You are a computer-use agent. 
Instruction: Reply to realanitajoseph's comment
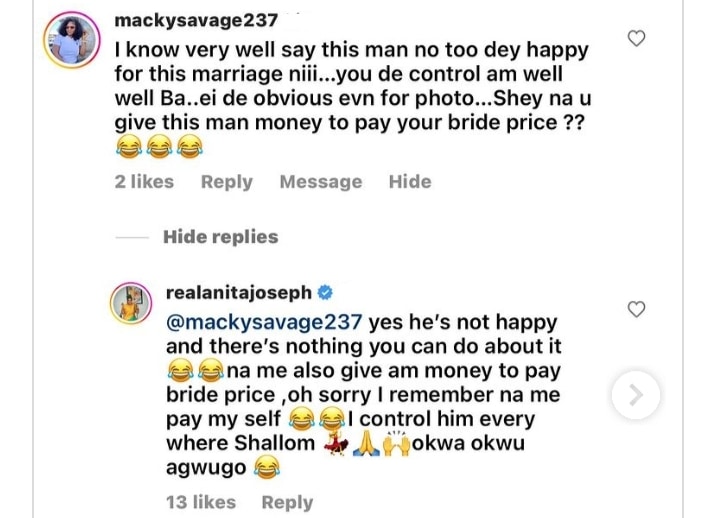pos(287,502)
